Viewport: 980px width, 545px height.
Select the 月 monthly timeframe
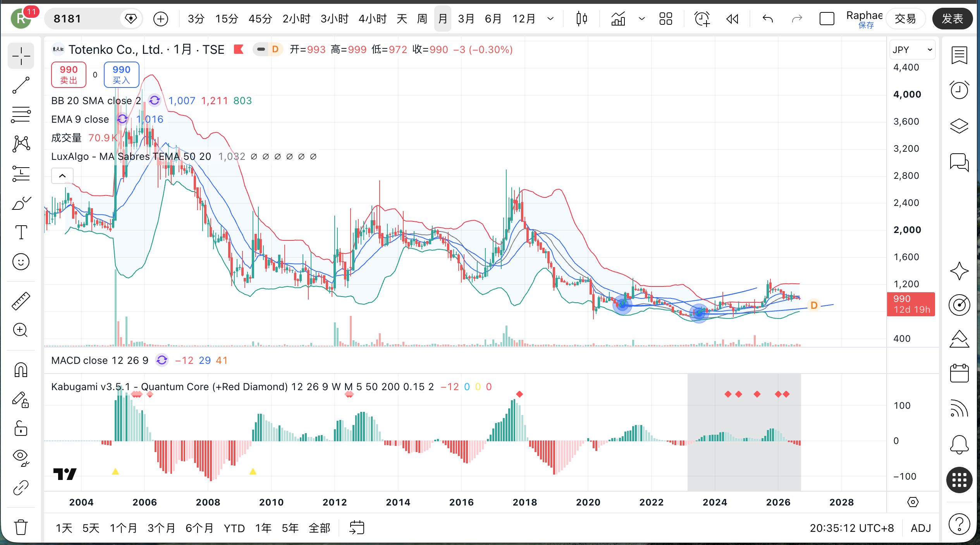tap(442, 19)
